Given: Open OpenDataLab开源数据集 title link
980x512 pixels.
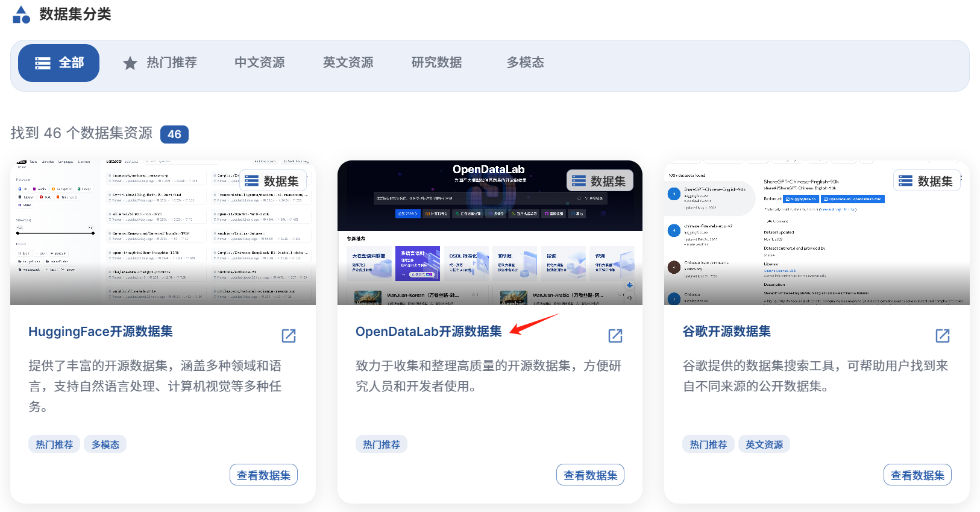Looking at the screenshot, I should [x=429, y=332].
